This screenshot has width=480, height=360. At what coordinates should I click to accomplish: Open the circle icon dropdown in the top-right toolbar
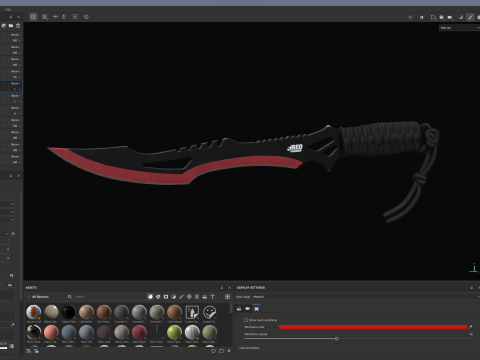click(442, 17)
